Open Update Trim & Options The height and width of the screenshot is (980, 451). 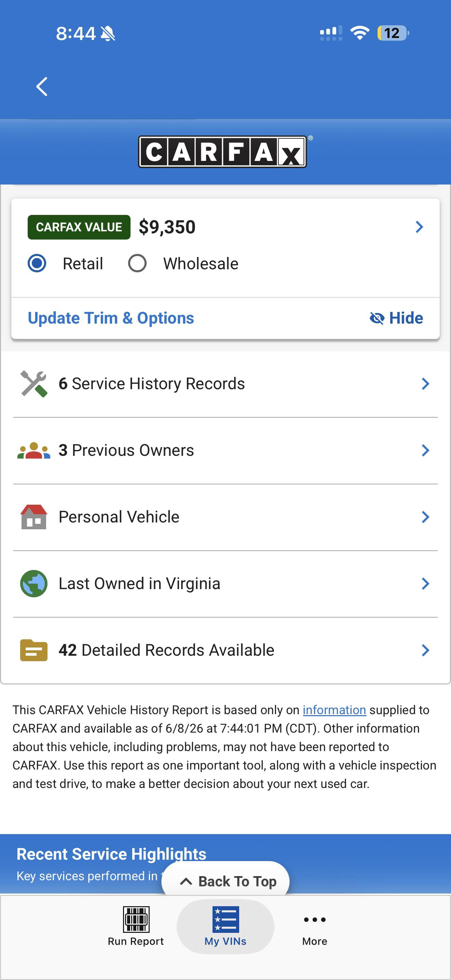coord(111,318)
